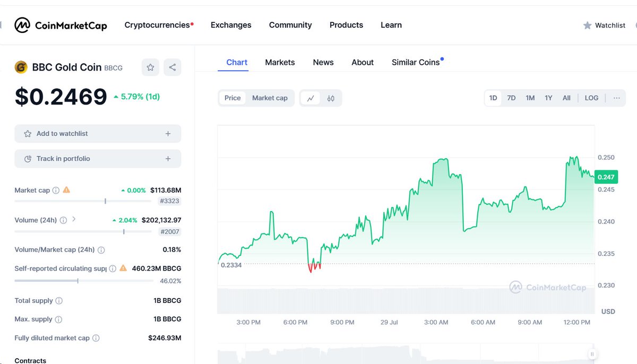Open the share icon next to BBCG
The width and height of the screenshot is (637, 364).
click(173, 67)
